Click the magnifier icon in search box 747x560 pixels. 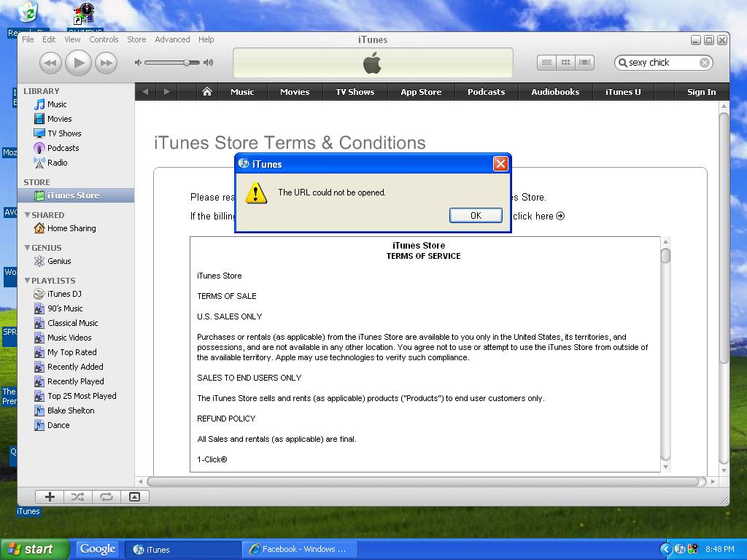(622, 63)
